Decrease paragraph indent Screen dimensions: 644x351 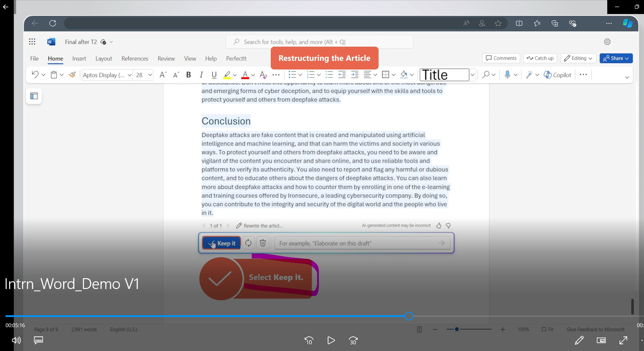point(342,75)
